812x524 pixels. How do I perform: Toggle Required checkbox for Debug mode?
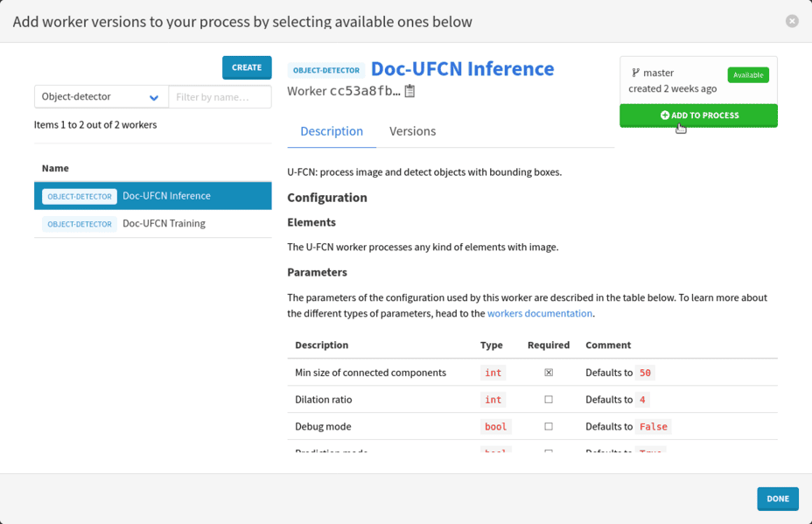pos(549,426)
